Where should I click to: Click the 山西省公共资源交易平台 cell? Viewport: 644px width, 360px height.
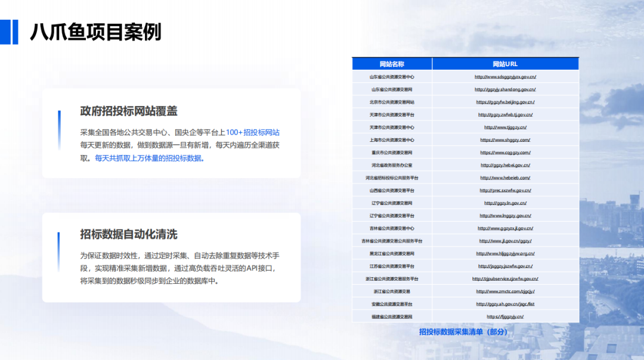[x=392, y=191]
